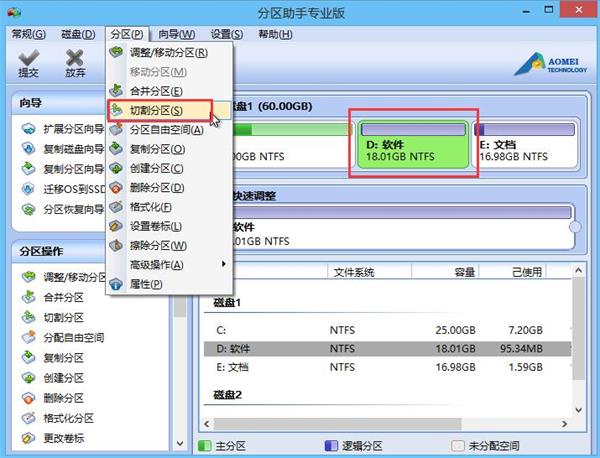Open the 磁盘(D) menu

pos(78,34)
